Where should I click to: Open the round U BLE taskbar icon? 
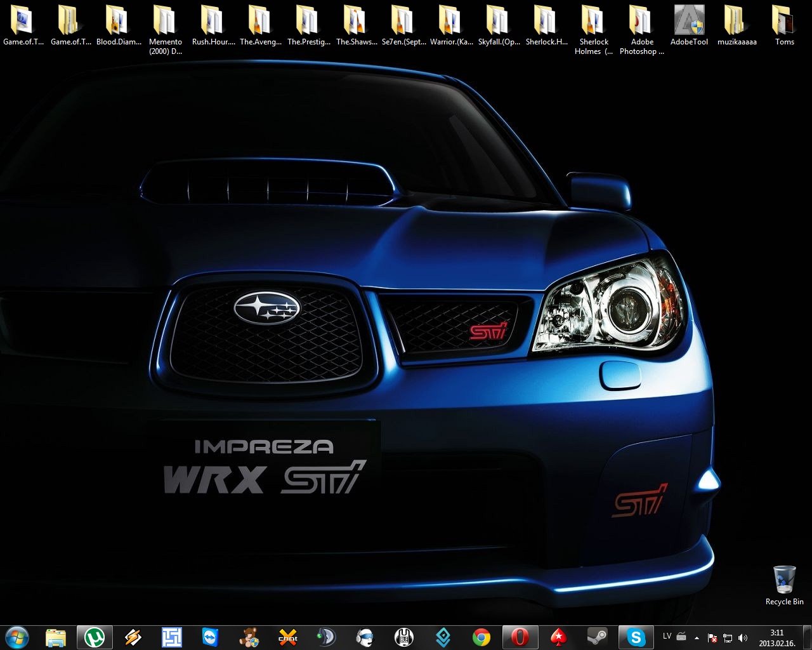[403, 637]
